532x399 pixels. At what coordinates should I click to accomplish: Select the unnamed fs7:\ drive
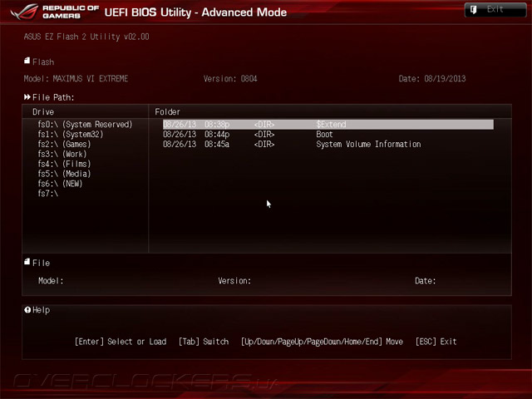pos(48,194)
